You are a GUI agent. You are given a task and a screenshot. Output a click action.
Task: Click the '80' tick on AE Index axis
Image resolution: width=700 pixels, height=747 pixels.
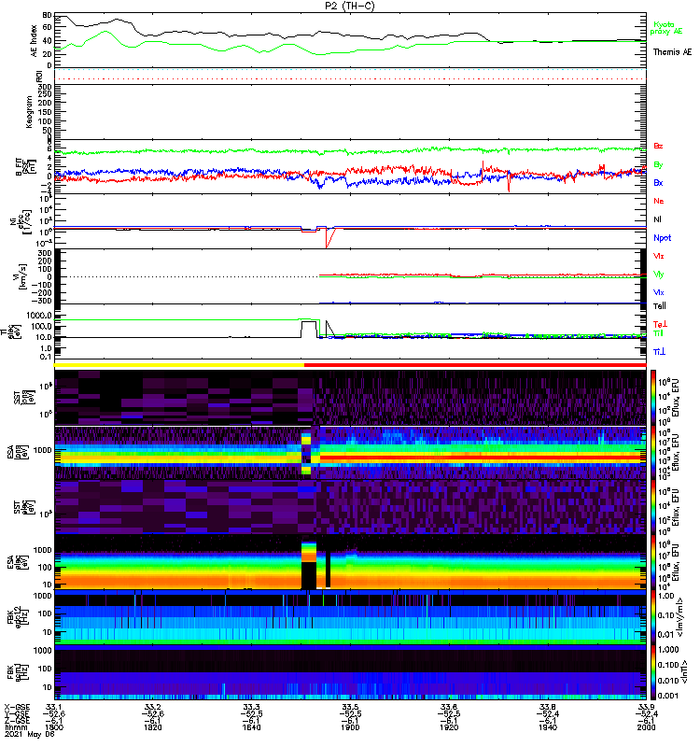[x=47, y=15]
